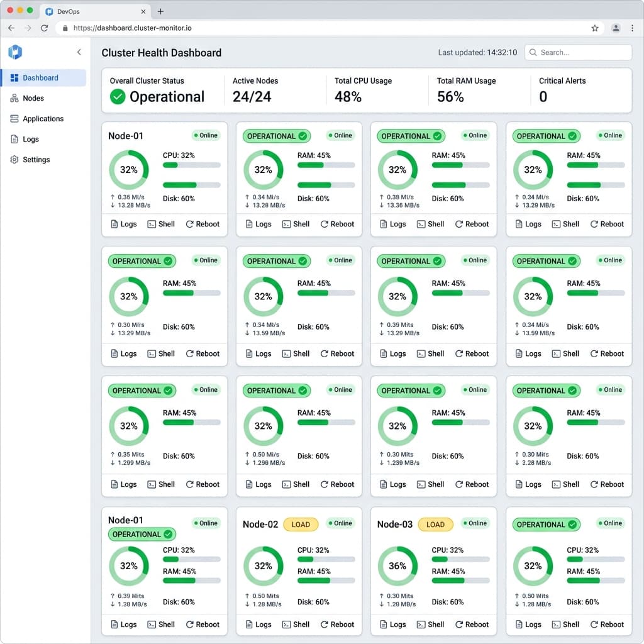Launch Shell on Node-03
Image resolution: width=644 pixels, height=644 pixels.
point(430,625)
